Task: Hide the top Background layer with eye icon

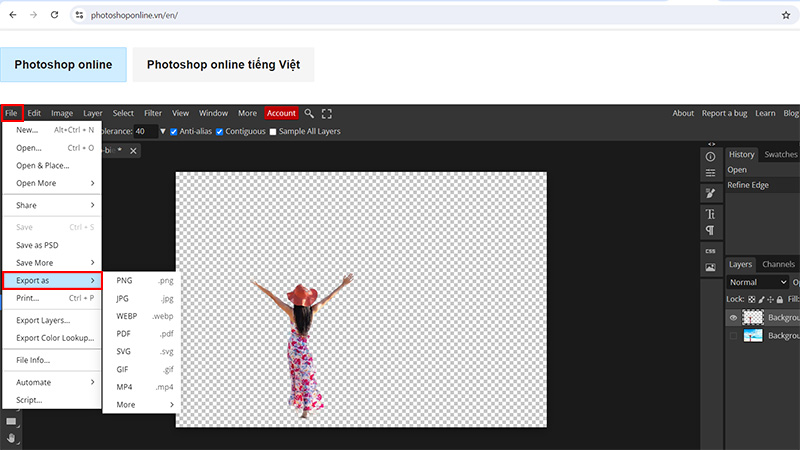Action: pos(733,317)
